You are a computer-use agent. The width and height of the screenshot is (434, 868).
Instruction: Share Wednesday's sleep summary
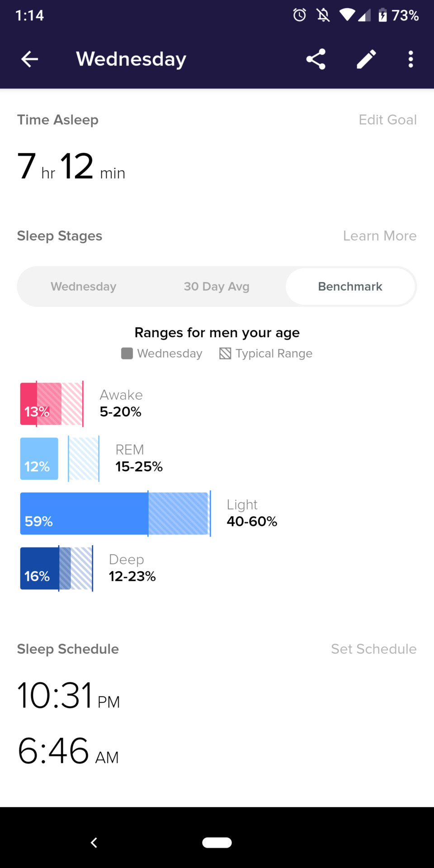point(316,59)
